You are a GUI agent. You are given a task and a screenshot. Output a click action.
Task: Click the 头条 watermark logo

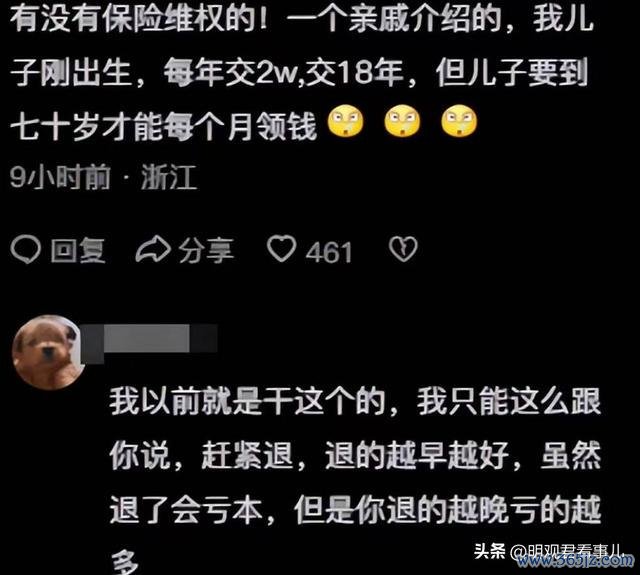[489, 551]
